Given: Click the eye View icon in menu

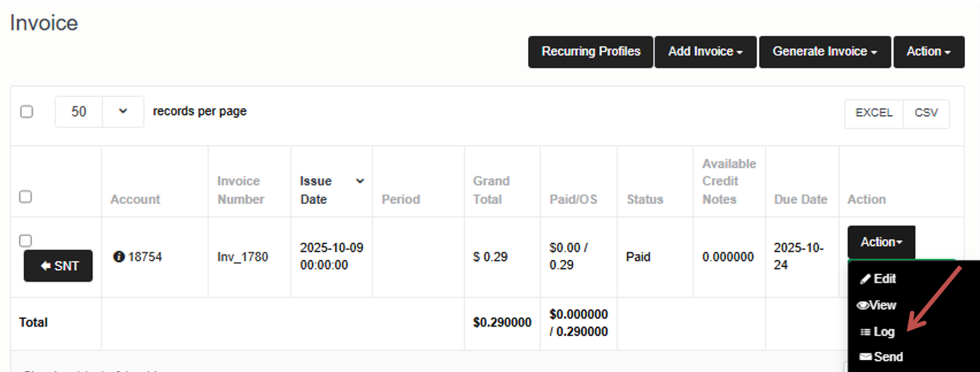Looking at the screenshot, I should tap(863, 305).
